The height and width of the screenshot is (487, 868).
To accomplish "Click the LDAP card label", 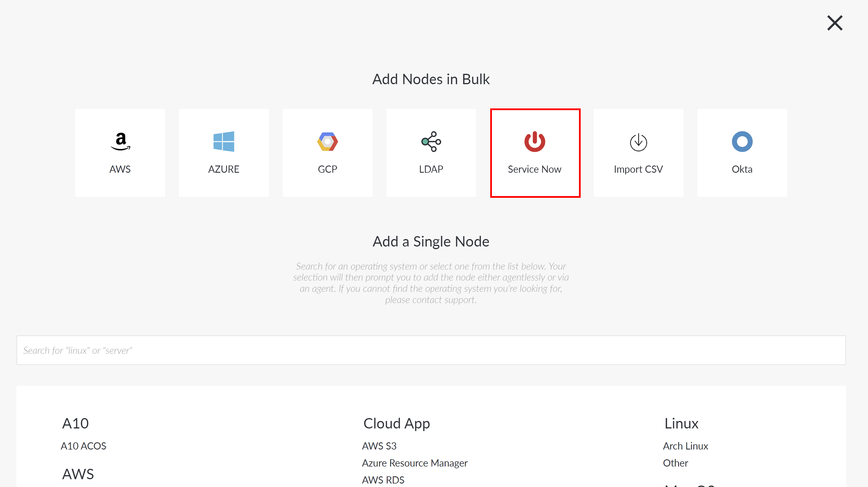I will [431, 169].
